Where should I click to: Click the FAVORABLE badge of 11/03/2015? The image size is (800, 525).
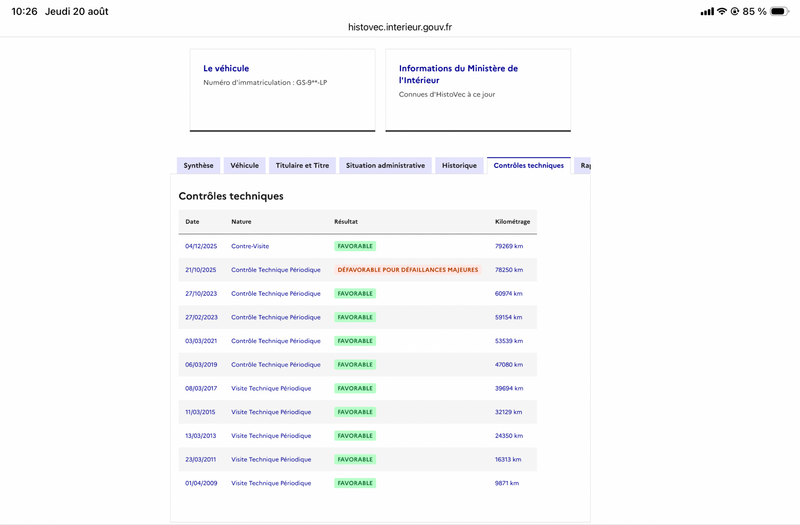click(355, 412)
